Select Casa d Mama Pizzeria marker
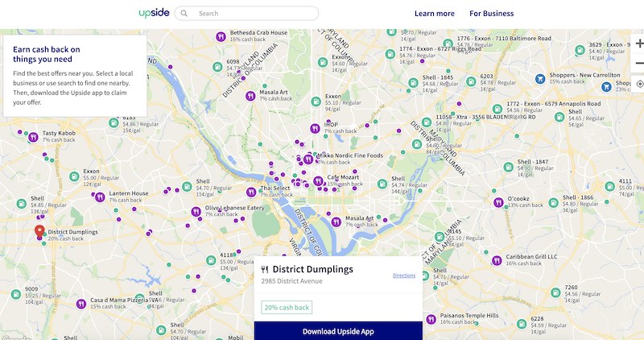The image size is (644, 340). point(81,304)
